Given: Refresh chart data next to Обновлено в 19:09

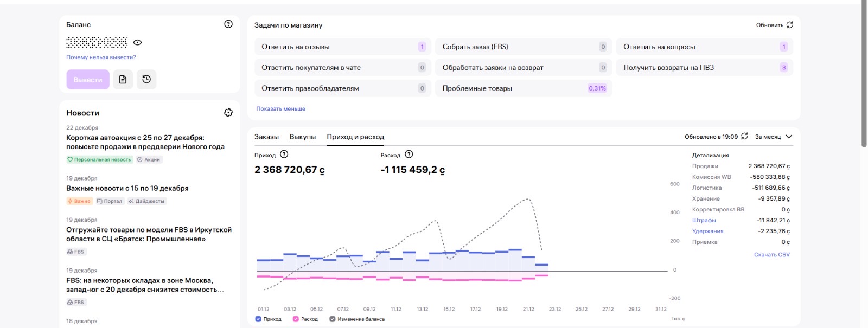Looking at the screenshot, I should click(744, 136).
